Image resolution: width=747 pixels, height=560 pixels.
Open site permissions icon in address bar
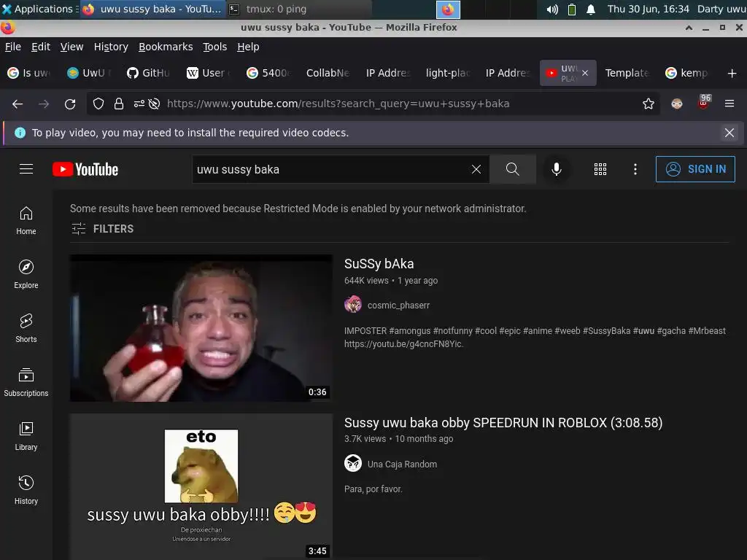[x=139, y=104]
